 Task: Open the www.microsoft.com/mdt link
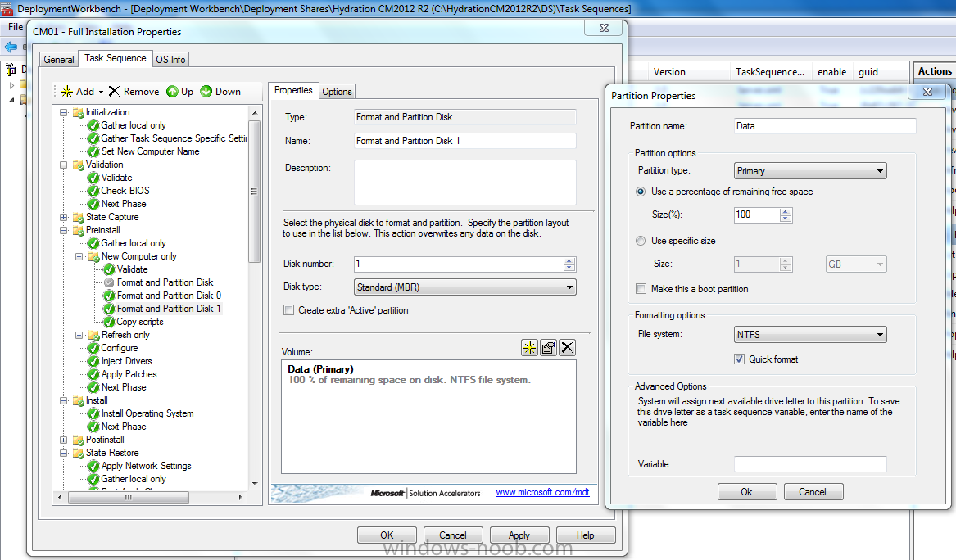click(542, 492)
